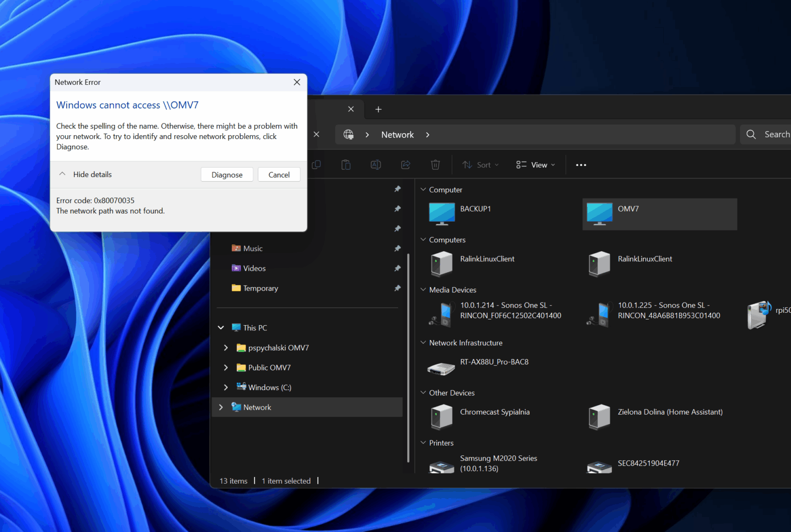This screenshot has width=791, height=532.
Task: Unpin the Videos folder from Quick access
Action: point(397,268)
